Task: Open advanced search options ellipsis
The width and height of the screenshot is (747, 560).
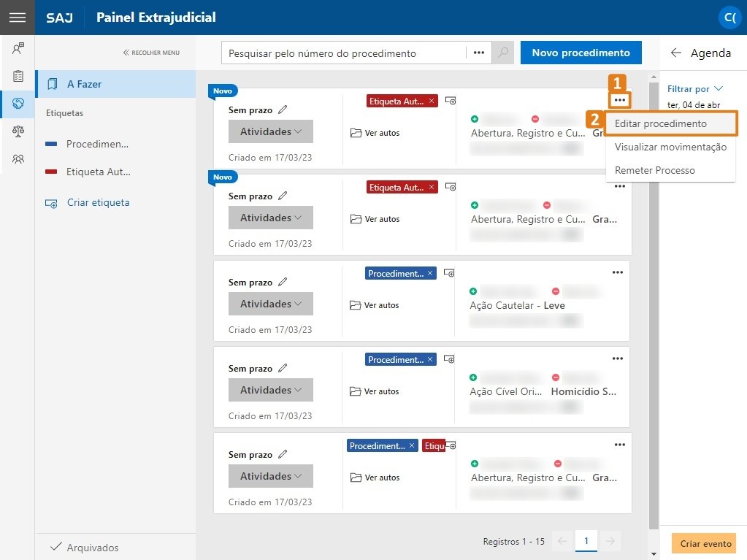Action: [479, 53]
